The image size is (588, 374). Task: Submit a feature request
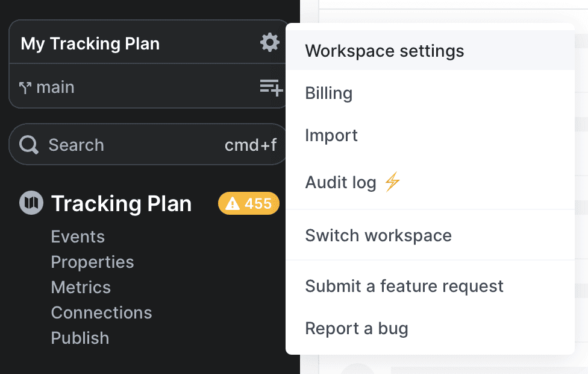(x=404, y=286)
